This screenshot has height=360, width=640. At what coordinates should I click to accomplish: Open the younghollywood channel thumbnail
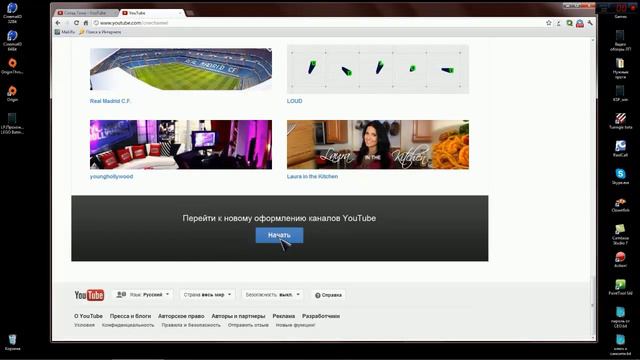[x=181, y=144]
